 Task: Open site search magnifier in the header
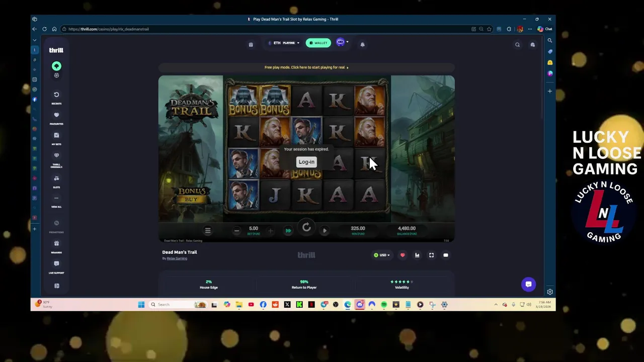517,45
